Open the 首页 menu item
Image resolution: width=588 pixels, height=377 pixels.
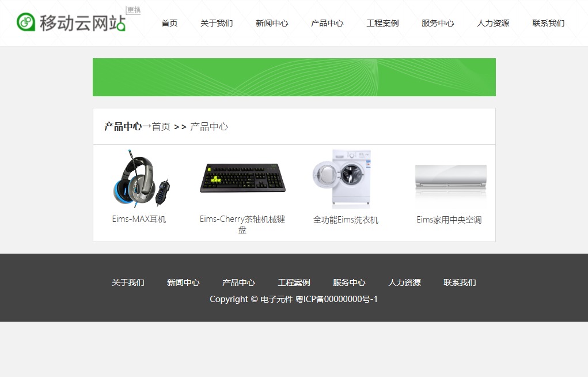pyautogui.click(x=169, y=23)
